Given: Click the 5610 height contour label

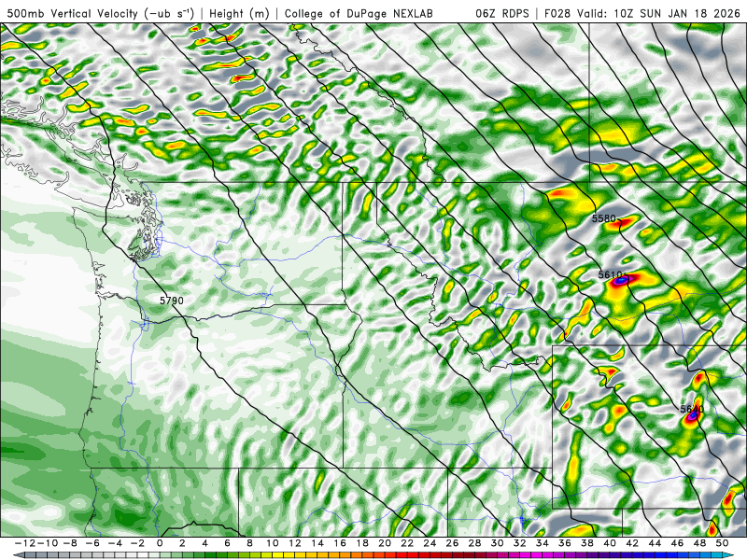Looking at the screenshot, I should coord(610,274).
